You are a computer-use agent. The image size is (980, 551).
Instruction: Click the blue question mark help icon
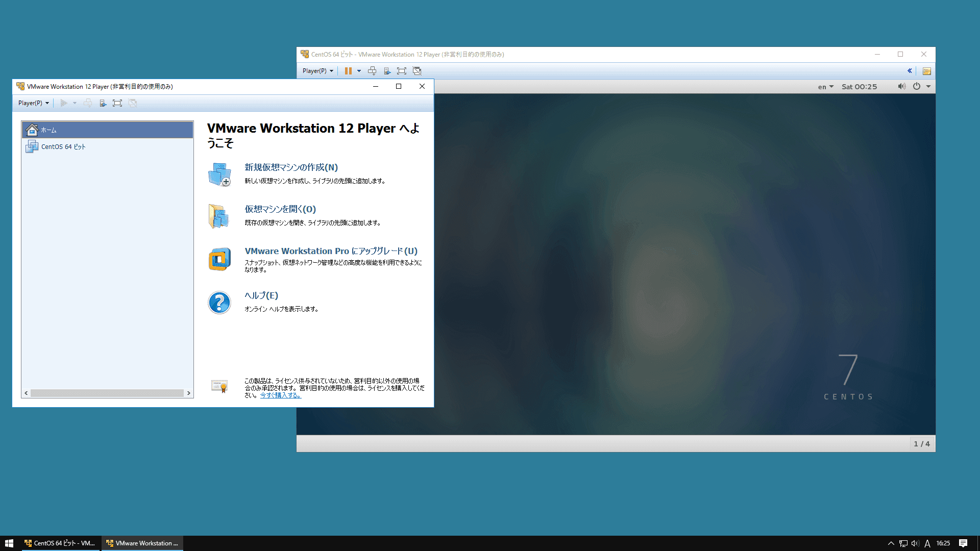pos(219,303)
